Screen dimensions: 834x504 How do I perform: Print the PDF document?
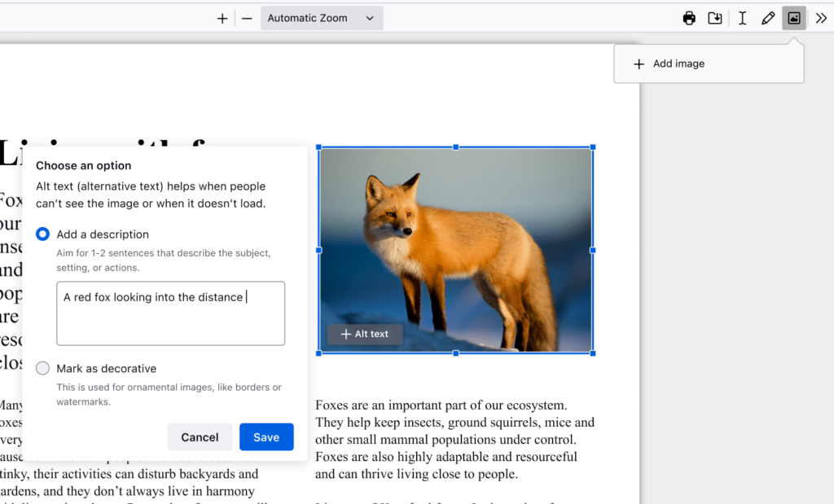point(688,17)
